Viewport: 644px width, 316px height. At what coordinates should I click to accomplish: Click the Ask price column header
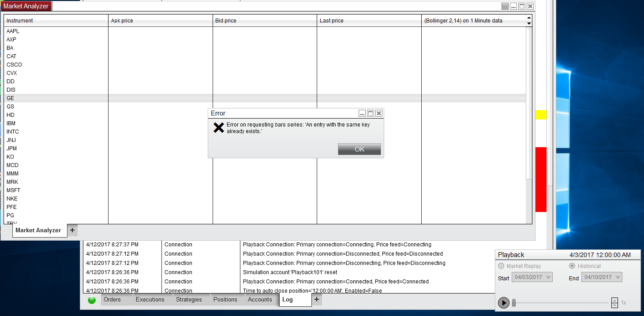point(161,21)
